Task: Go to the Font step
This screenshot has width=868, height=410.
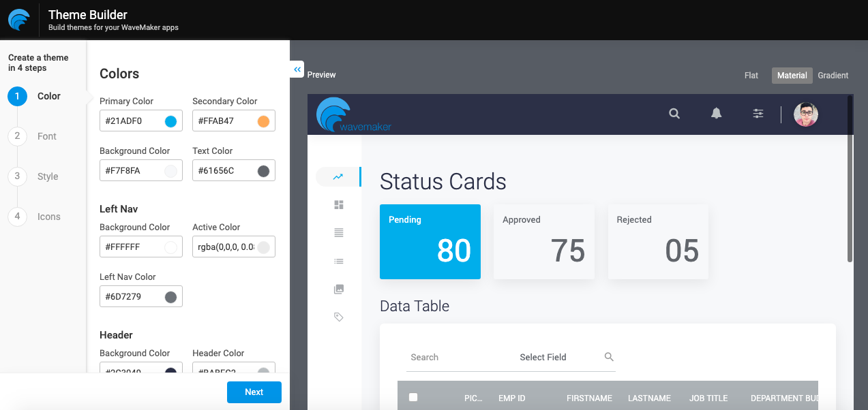Action: point(46,136)
